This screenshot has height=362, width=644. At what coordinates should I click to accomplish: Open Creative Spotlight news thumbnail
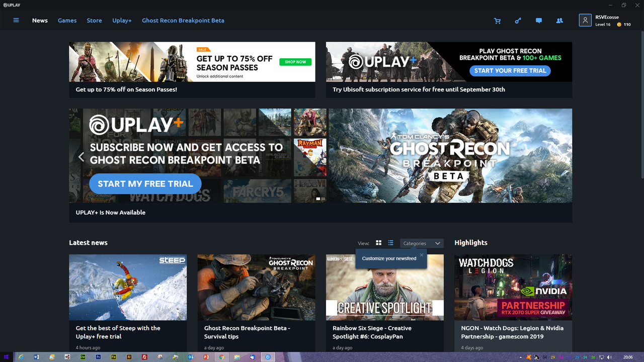(x=385, y=287)
